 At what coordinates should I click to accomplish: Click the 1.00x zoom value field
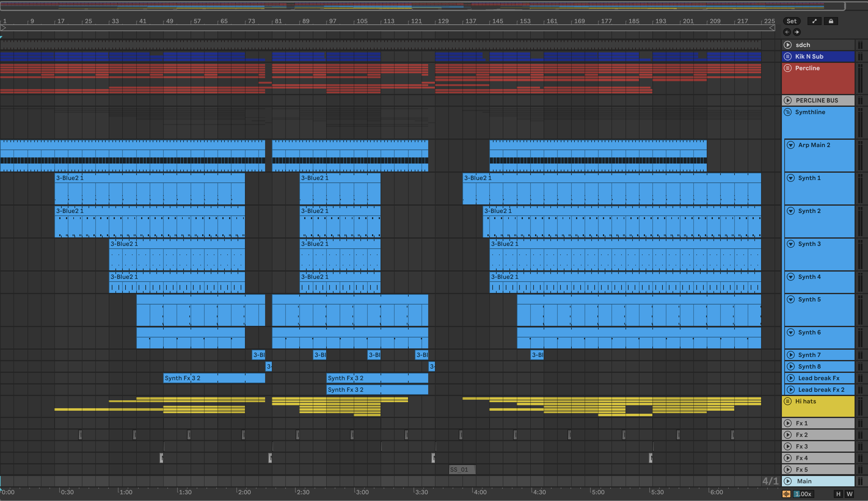(803, 494)
